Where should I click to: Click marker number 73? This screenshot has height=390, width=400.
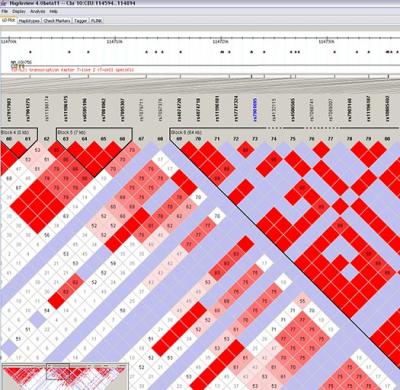click(x=255, y=139)
